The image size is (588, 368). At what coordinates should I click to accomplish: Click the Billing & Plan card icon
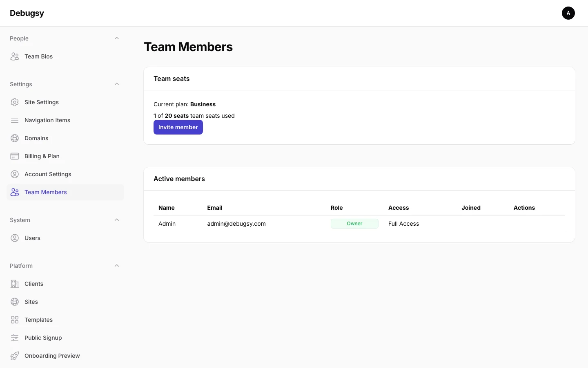click(15, 156)
